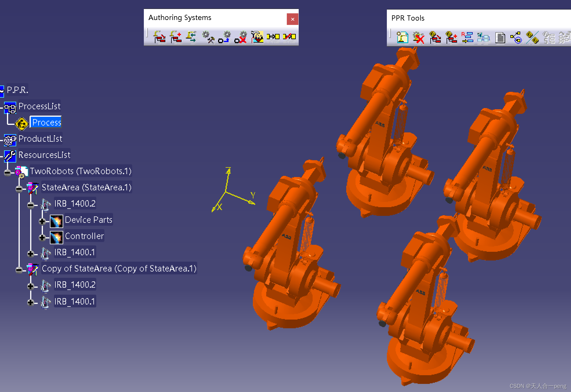Expand the Device Parts node
The height and width of the screenshot is (392, 571).
(42, 221)
